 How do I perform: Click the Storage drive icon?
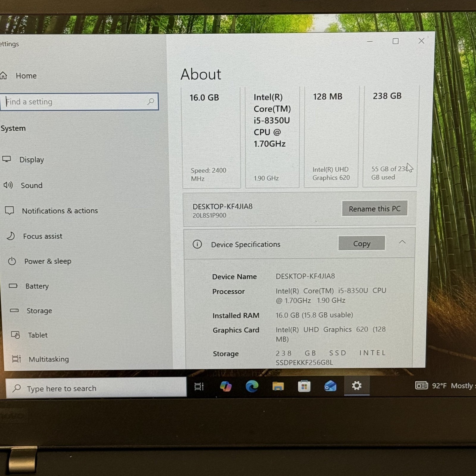tap(14, 311)
